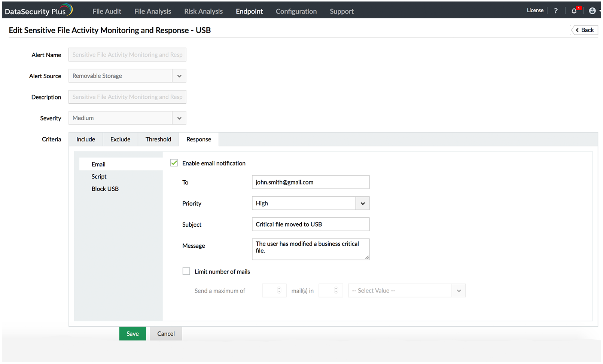Click the time interval stepper arrows
Viewport: 603px width, 364px height.
pos(336,291)
